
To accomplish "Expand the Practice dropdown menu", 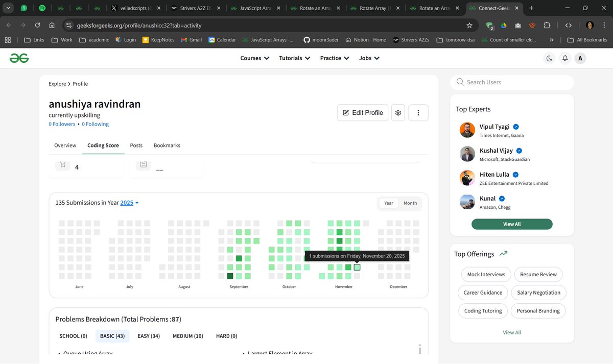I will [x=335, y=58].
